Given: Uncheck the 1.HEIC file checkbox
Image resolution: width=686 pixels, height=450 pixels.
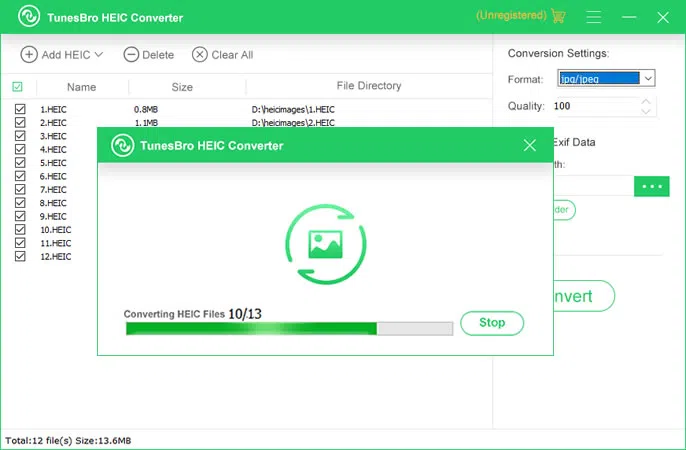Looking at the screenshot, I should [20, 108].
